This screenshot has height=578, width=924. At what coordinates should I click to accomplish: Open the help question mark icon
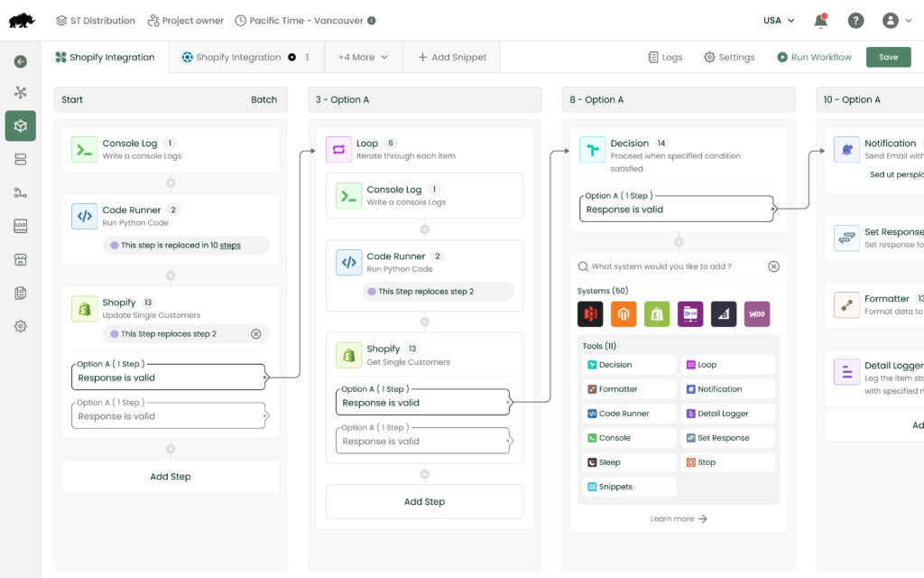tap(855, 21)
